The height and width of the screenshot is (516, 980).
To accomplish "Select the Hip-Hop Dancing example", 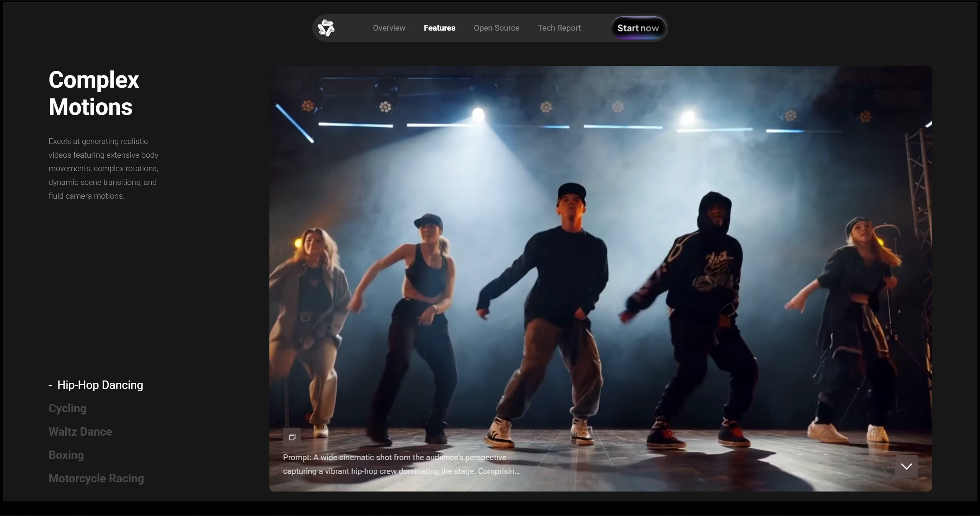I will tap(100, 385).
